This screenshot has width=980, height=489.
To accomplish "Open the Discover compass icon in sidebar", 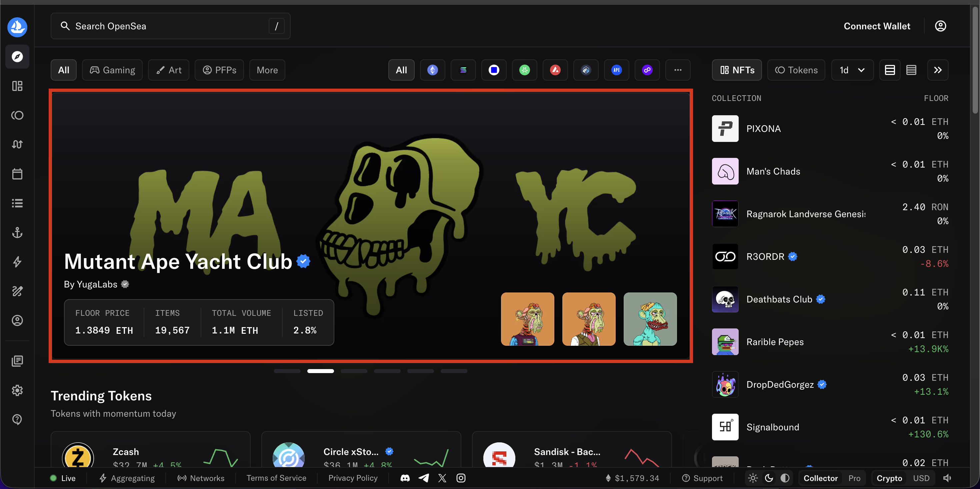I will click(17, 57).
